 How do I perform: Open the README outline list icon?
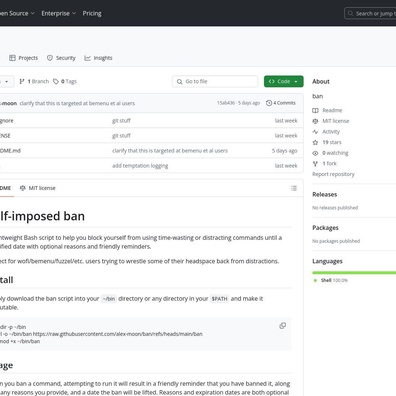(294, 188)
